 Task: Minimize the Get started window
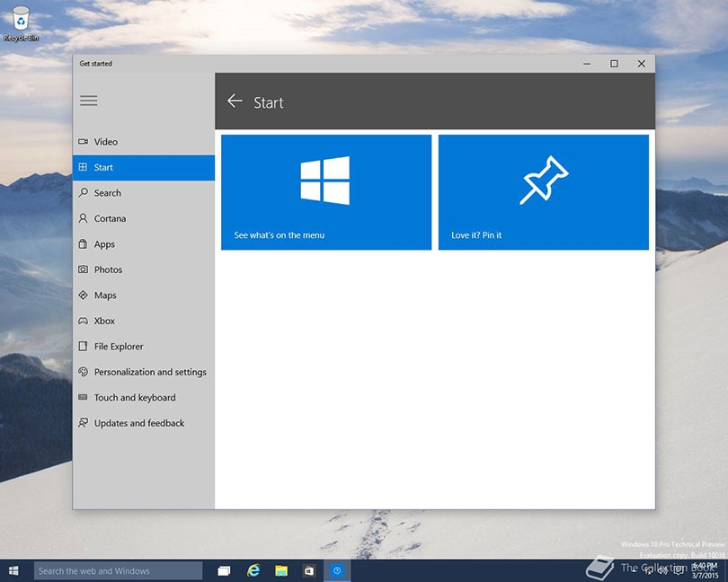click(x=587, y=64)
